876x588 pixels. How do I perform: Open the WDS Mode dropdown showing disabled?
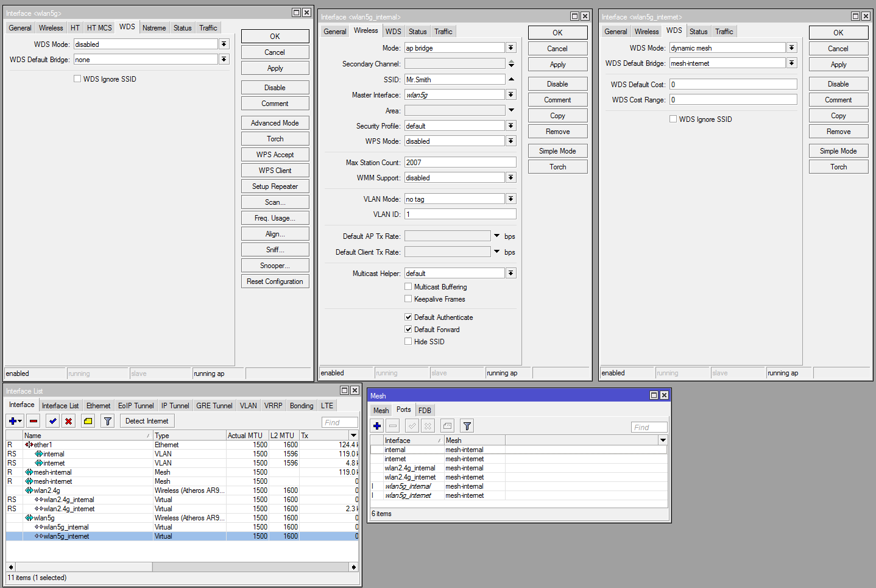coord(224,43)
